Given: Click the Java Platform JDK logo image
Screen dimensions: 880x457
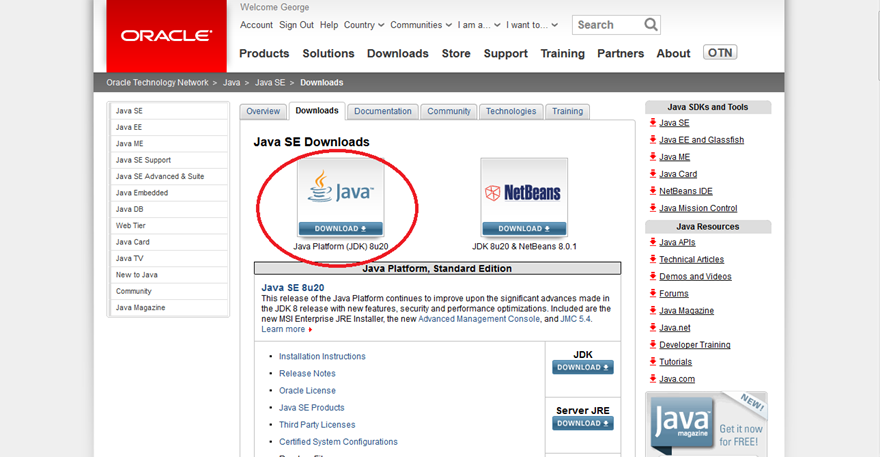Looking at the screenshot, I should [341, 190].
